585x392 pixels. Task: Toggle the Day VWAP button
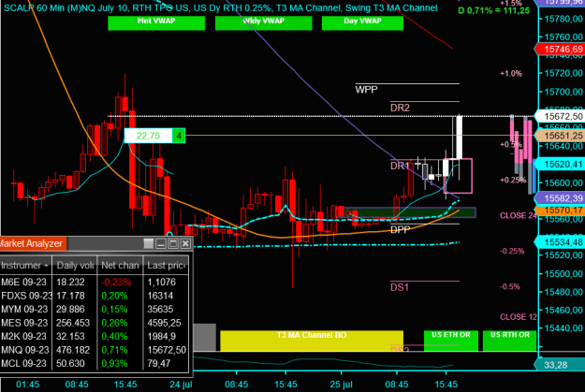pos(362,23)
